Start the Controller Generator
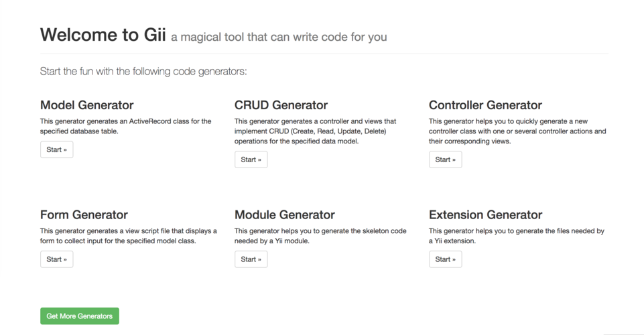 (445, 159)
